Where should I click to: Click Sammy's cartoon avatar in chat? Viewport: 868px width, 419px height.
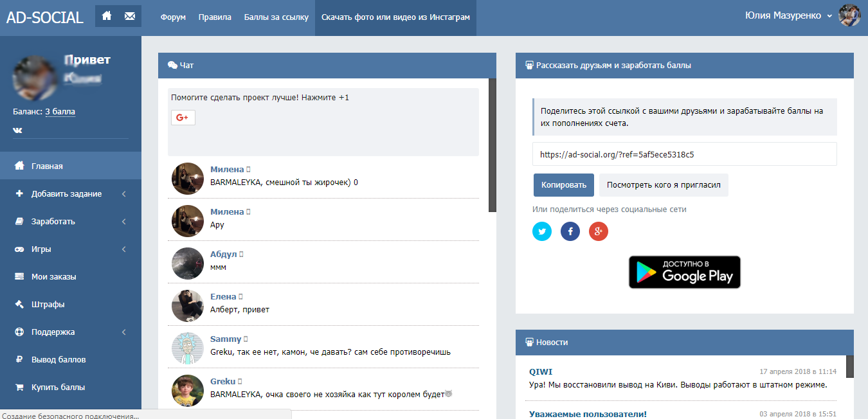coord(188,348)
